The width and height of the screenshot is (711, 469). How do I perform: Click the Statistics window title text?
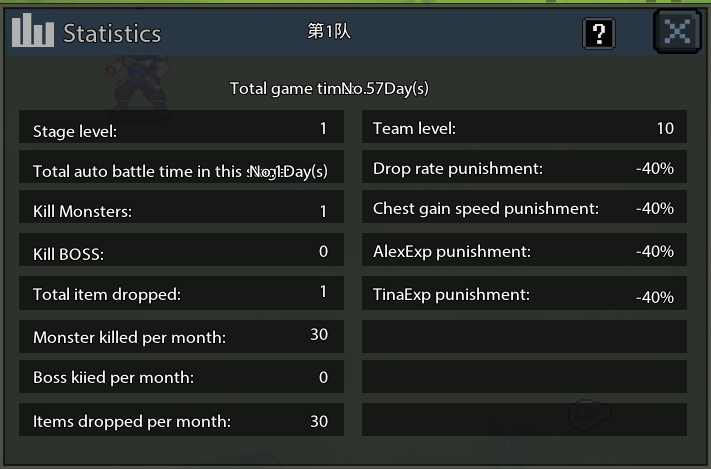tap(112, 33)
